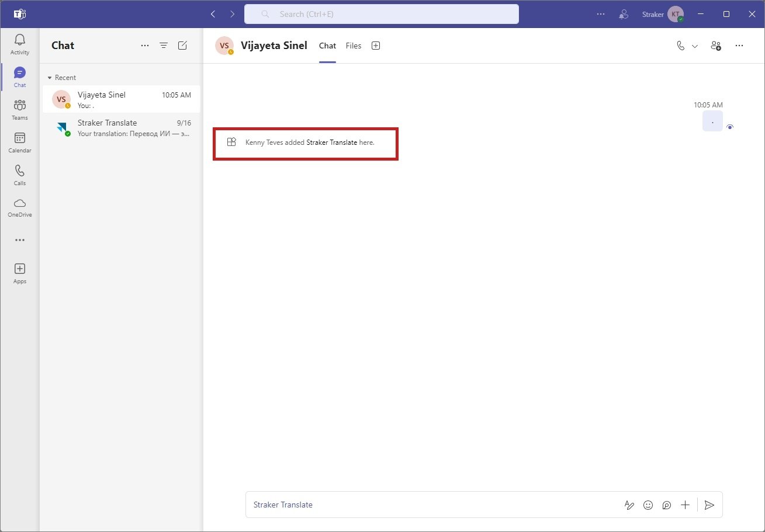Send the message with the send icon
This screenshot has height=532, width=765.
coord(710,505)
